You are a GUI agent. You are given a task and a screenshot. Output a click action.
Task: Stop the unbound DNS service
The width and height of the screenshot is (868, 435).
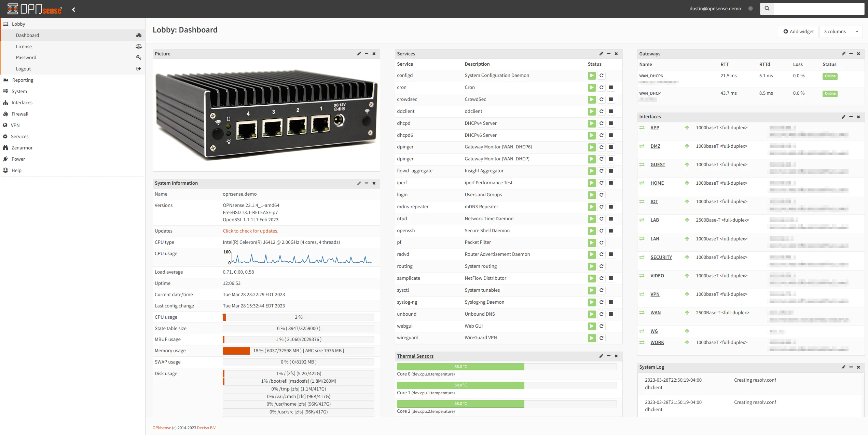coord(611,314)
